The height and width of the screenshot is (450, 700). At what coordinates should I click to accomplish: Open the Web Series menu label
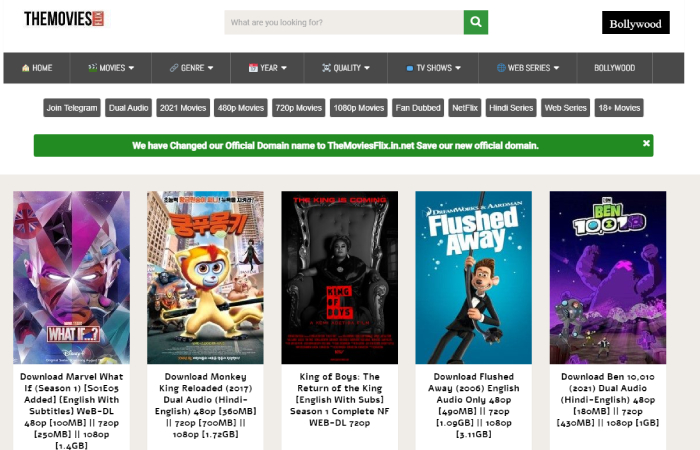(x=529, y=68)
